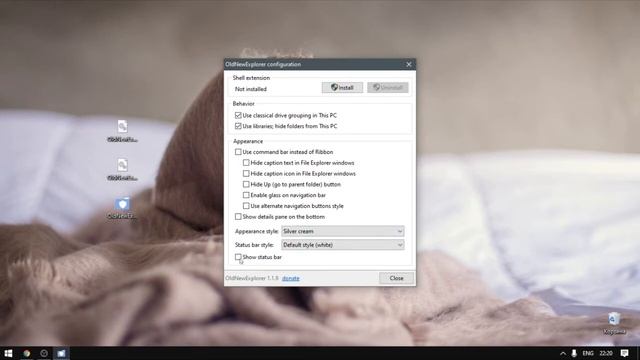Image resolution: width=640 pixels, height=360 pixels.
Task: Click the clock icon on the taskbar
Action: [x=44, y=353]
